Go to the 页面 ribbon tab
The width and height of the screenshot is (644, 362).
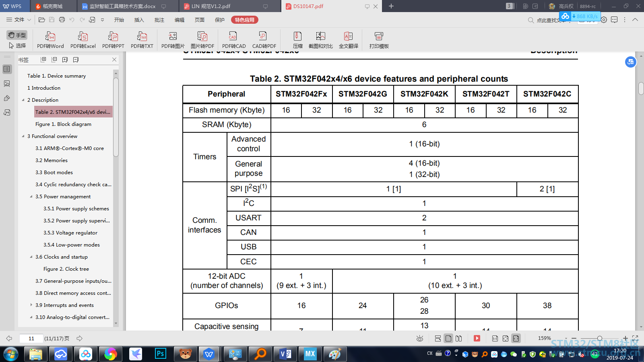[x=200, y=20]
